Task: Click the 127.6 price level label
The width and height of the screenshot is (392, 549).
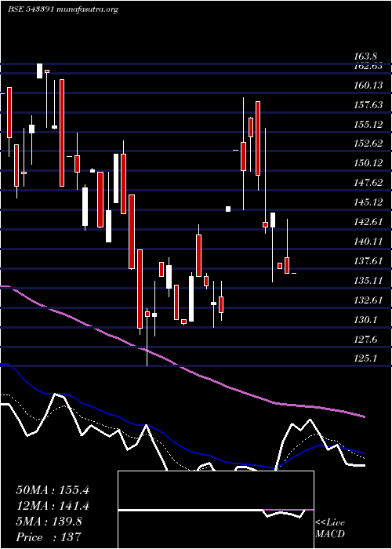Action: tap(365, 340)
